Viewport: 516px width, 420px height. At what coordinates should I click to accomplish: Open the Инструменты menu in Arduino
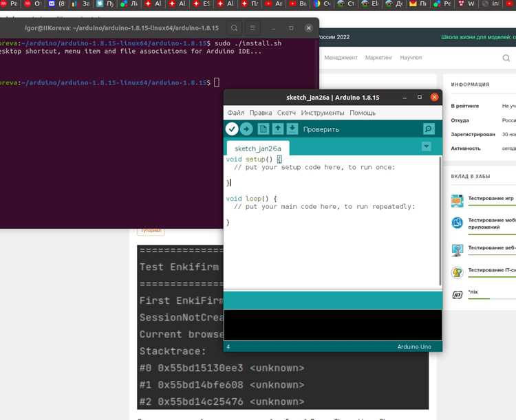coord(323,113)
